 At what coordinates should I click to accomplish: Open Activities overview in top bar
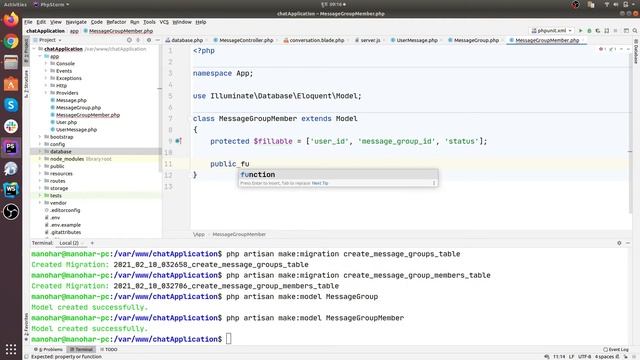15,4
